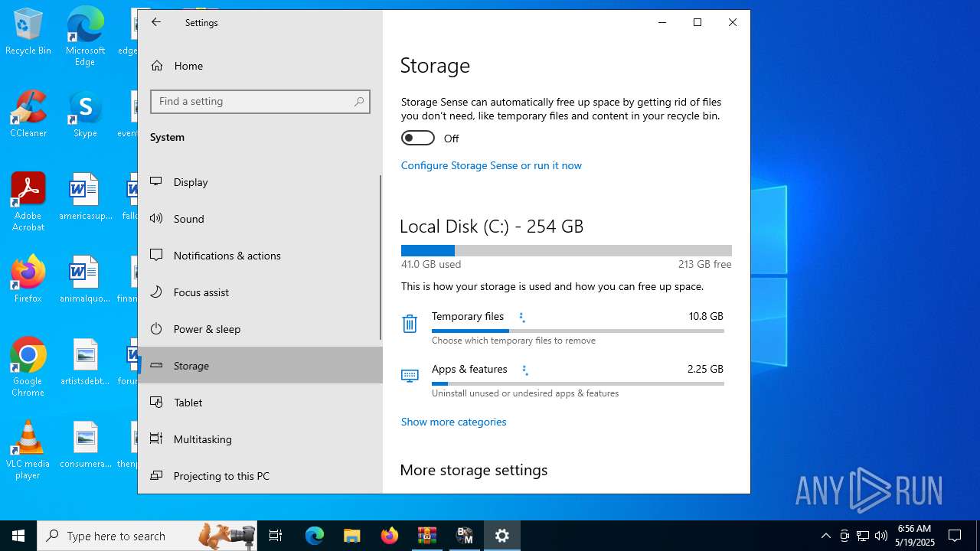The width and height of the screenshot is (980, 551).
Task: Open the Apps & features category
Action: [566, 380]
